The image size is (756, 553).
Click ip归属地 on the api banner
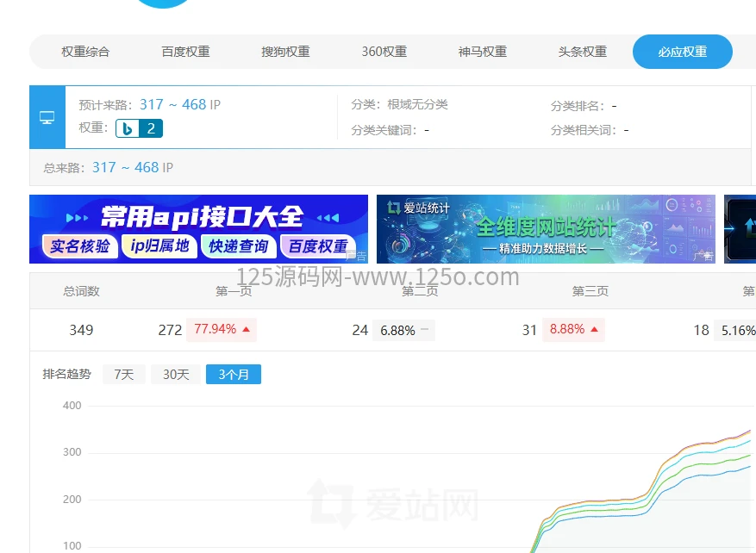pos(159,246)
